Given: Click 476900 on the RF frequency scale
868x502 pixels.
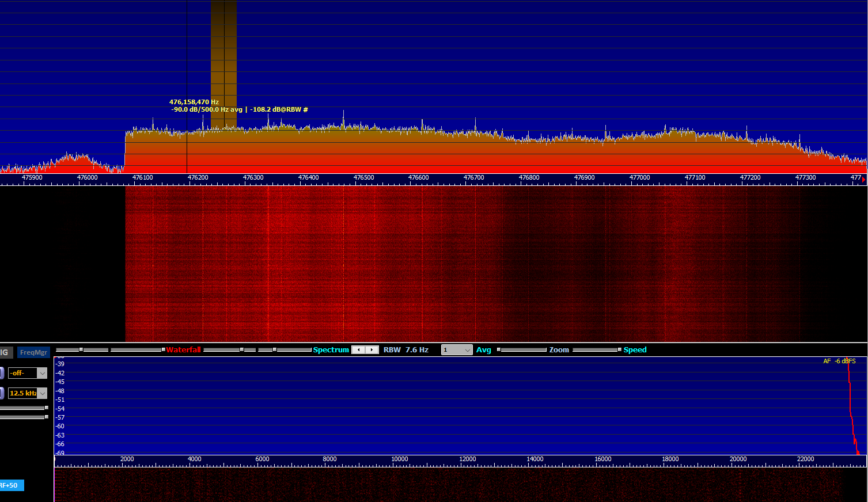Looking at the screenshot, I should click(x=585, y=177).
